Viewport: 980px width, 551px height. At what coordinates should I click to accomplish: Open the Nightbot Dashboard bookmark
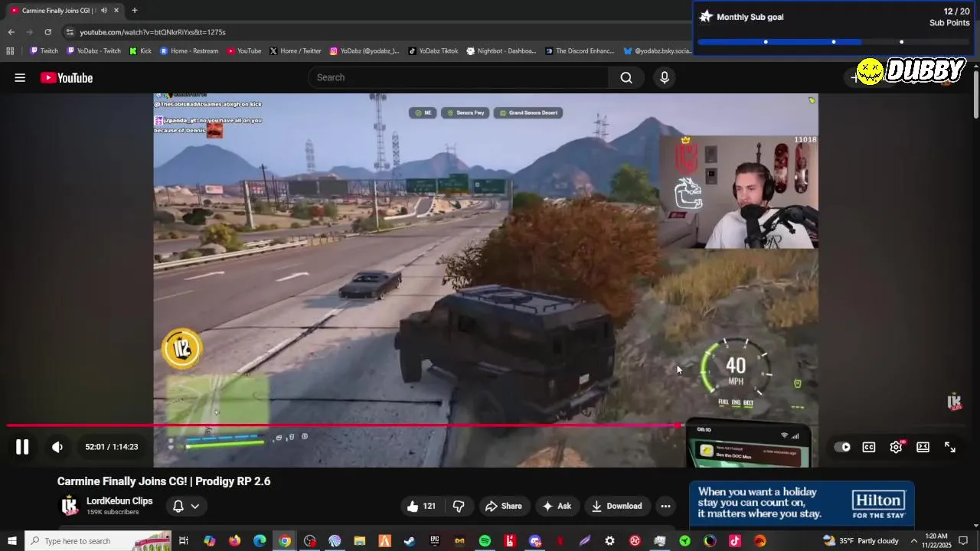point(501,51)
